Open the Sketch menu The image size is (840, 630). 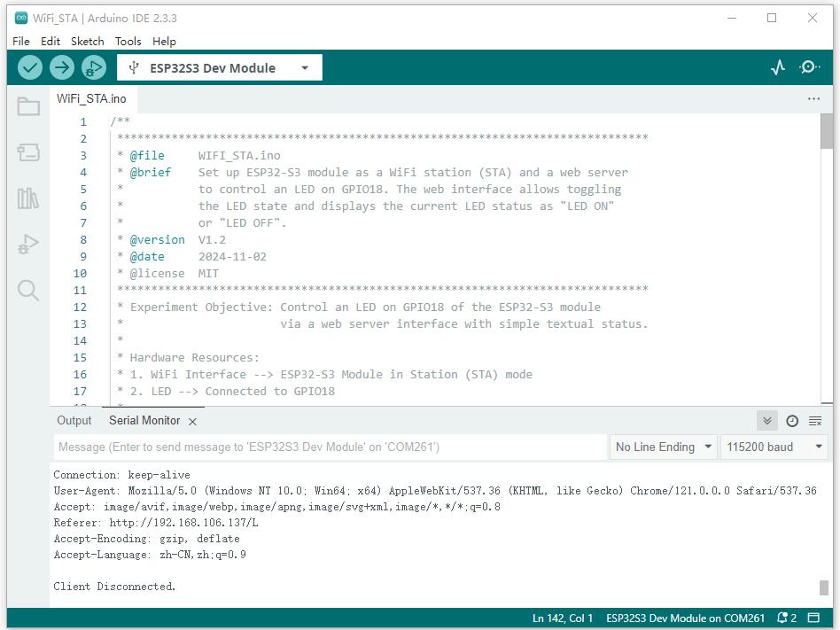(x=87, y=41)
